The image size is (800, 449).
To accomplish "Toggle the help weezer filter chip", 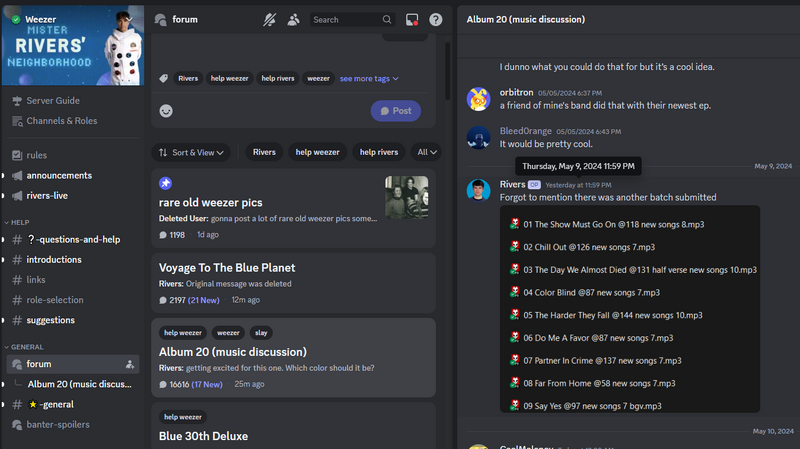I will coord(317,152).
